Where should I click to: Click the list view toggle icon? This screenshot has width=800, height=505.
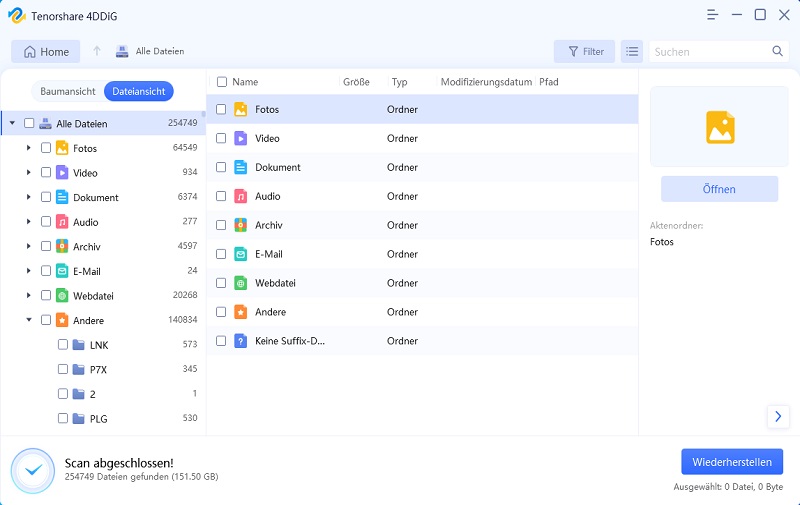632,51
